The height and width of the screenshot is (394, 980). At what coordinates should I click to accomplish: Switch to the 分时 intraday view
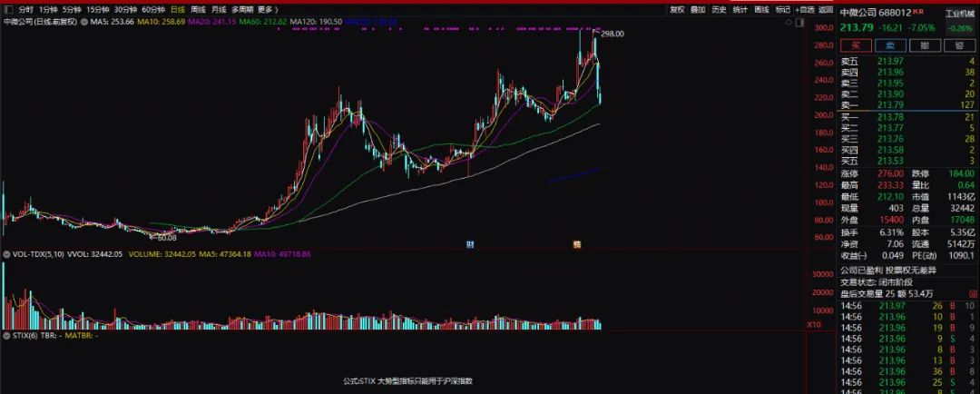[x=25, y=9]
